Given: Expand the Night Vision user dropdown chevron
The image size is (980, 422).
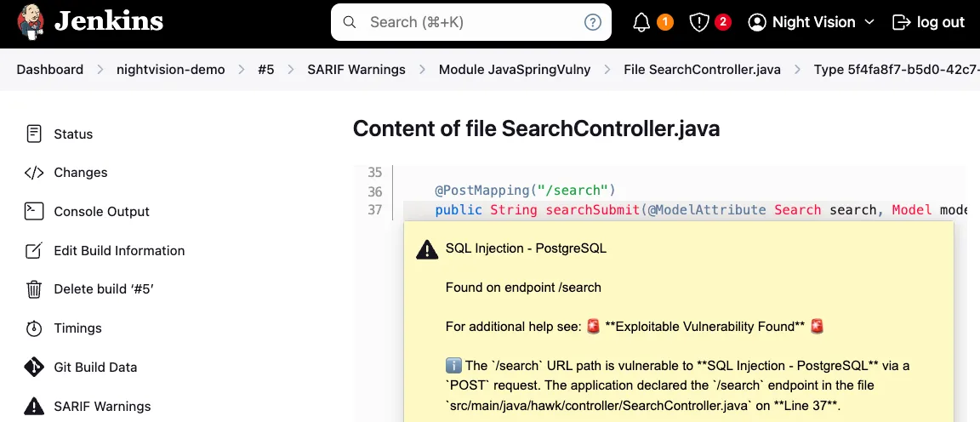Looking at the screenshot, I should click(869, 22).
